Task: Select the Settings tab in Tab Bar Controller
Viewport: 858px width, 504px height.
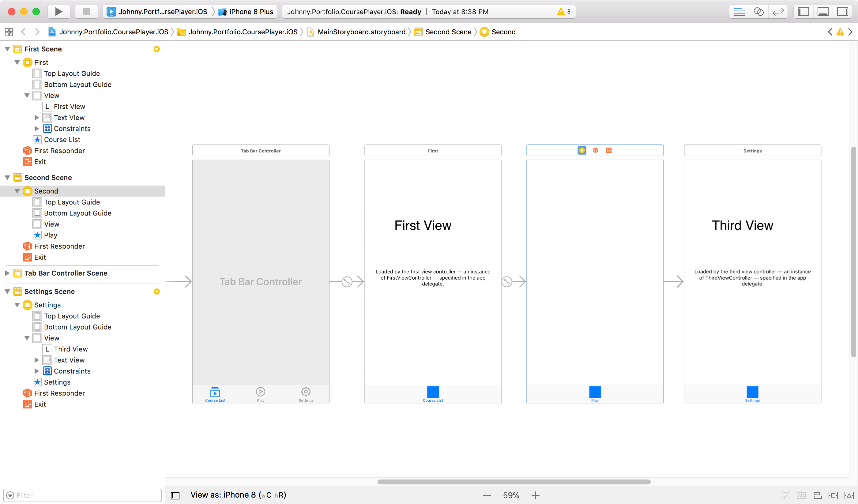Action: (306, 394)
